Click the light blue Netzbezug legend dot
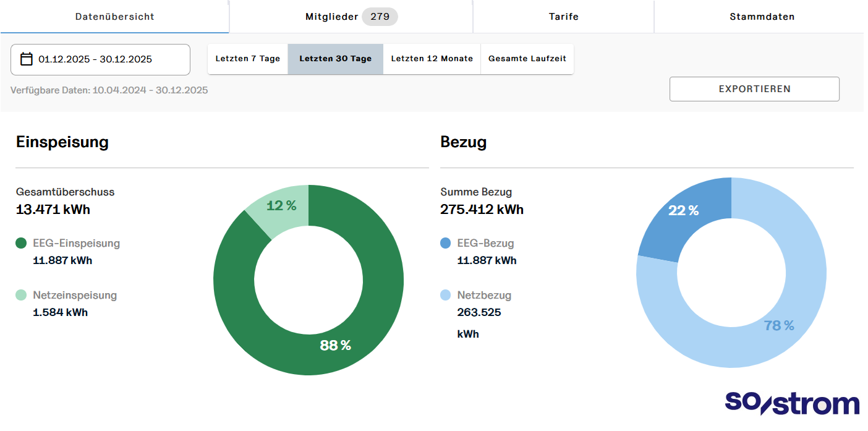The height and width of the screenshot is (431, 868). pos(445,295)
